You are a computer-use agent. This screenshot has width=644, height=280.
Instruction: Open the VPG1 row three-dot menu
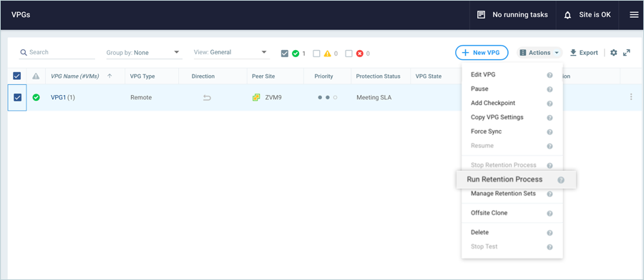coord(631,97)
